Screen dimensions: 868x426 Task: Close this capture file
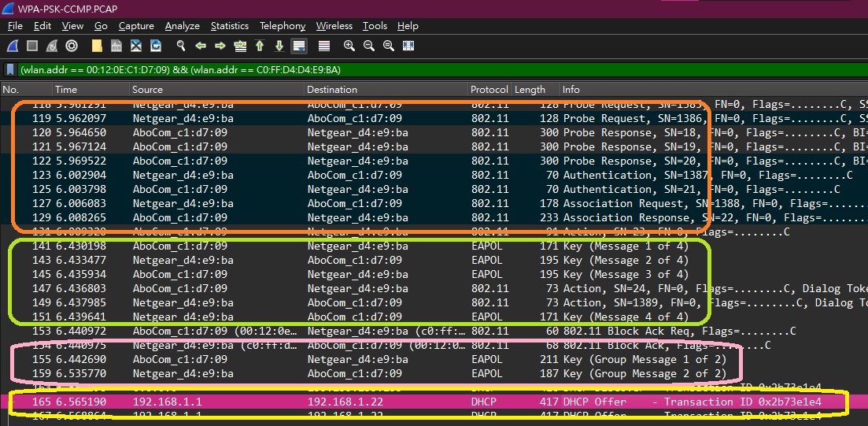tap(136, 46)
